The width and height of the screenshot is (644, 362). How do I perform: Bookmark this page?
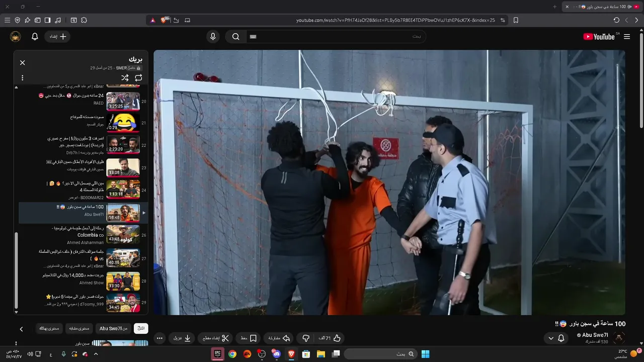pyautogui.click(x=516, y=20)
